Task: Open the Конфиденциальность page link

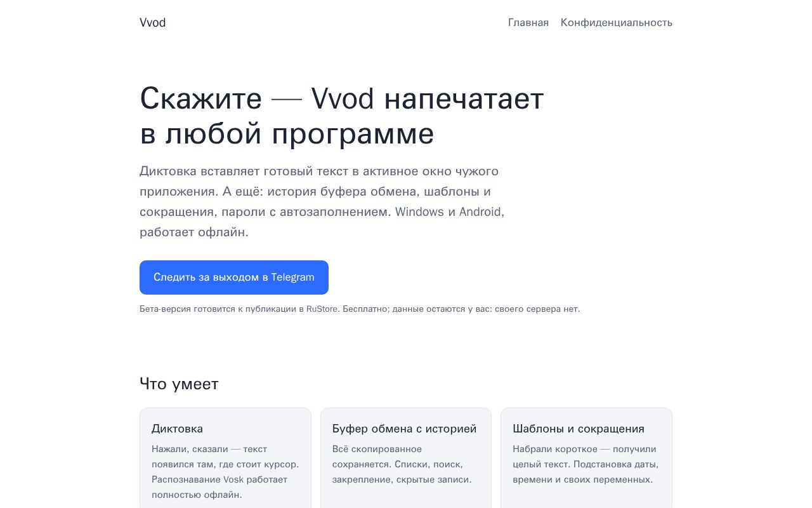Action: coord(616,23)
